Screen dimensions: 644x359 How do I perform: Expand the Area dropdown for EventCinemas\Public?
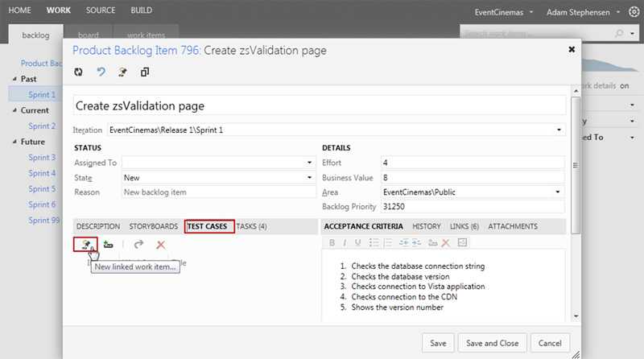coord(557,192)
